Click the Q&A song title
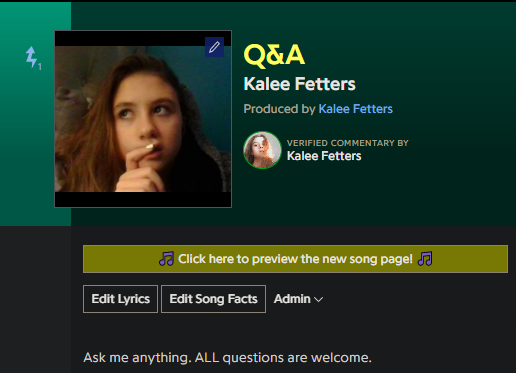The image size is (516, 373). click(274, 55)
